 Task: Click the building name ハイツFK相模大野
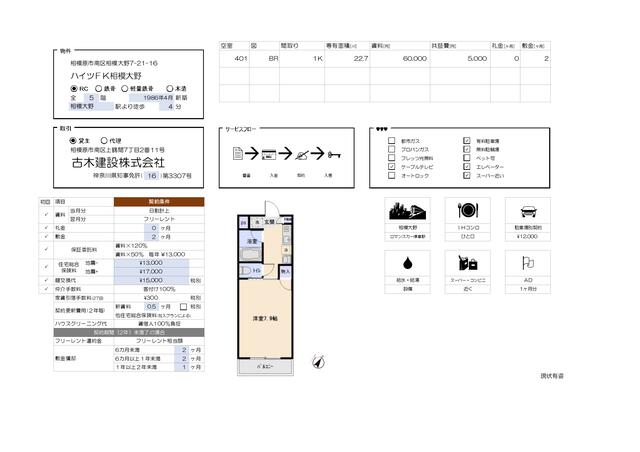[106, 76]
